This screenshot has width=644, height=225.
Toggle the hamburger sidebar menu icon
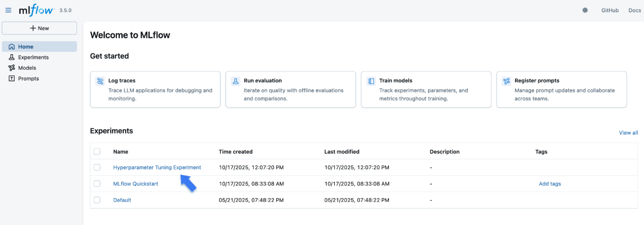[8, 10]
